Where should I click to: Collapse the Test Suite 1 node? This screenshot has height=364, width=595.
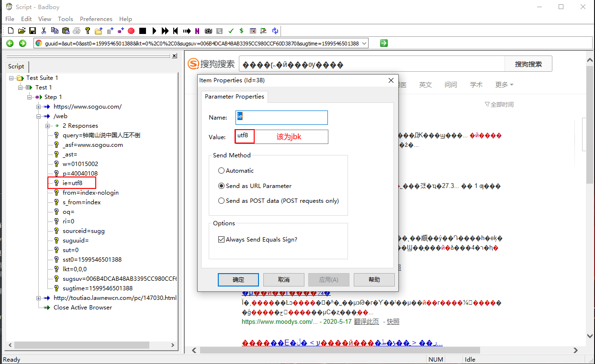(x=11, y=78)
